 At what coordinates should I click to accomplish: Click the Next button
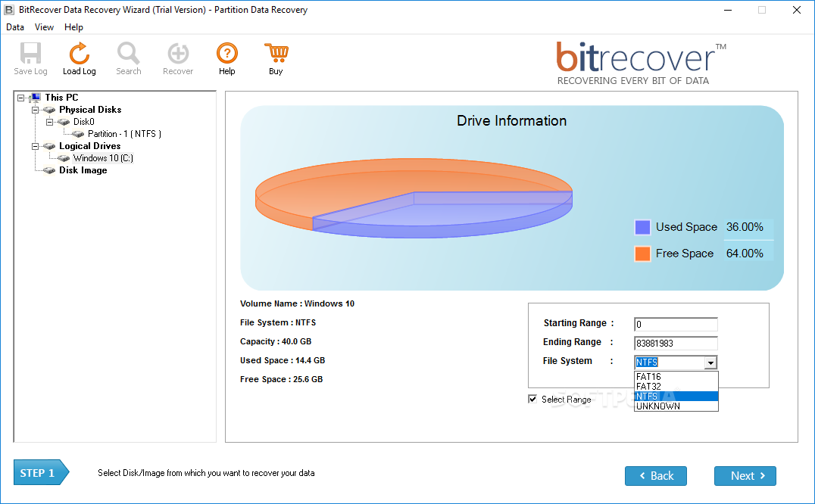click(745, 476)
